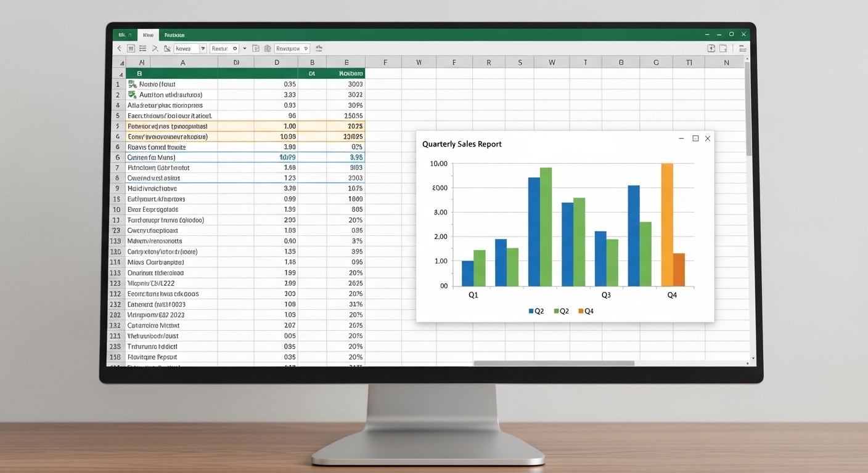
Task: Click the first of the two icons left of the toolbar divider
Action: point(711,48)
